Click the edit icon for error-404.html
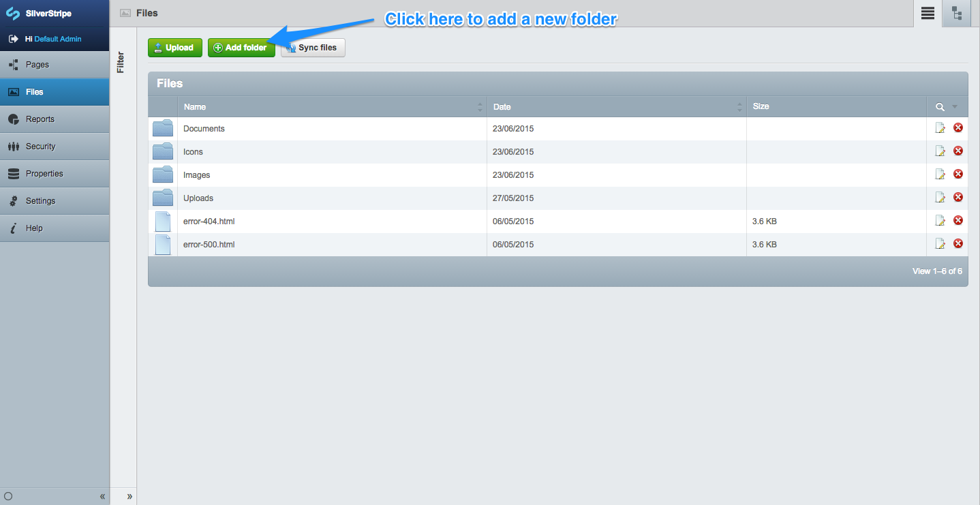 [x=940, y=220]
